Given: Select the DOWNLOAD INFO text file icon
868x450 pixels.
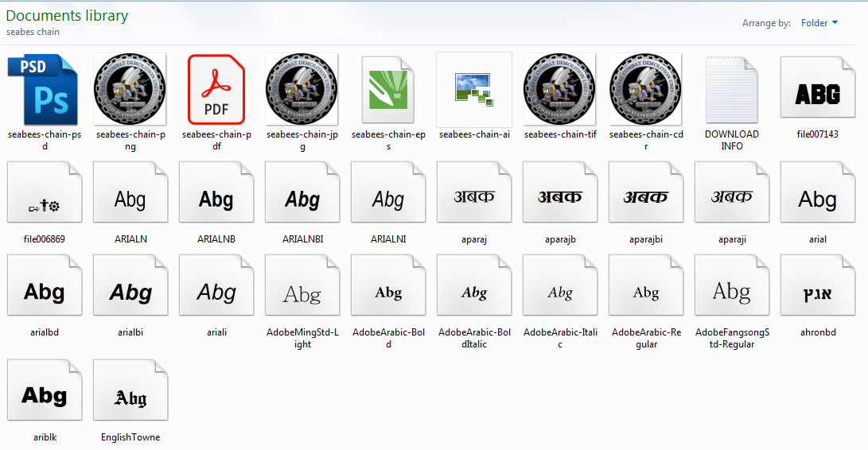Looking at the screenshot, I should point(731,89).
